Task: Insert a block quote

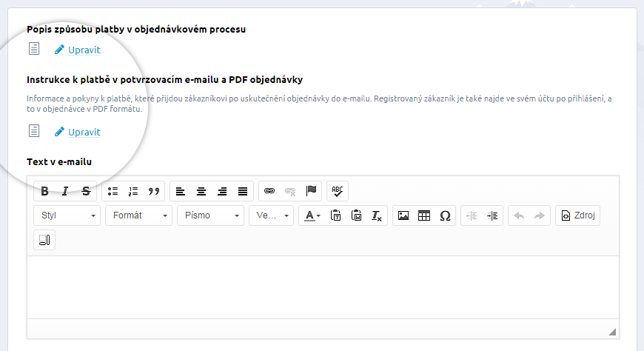Action: pos(154,191)
